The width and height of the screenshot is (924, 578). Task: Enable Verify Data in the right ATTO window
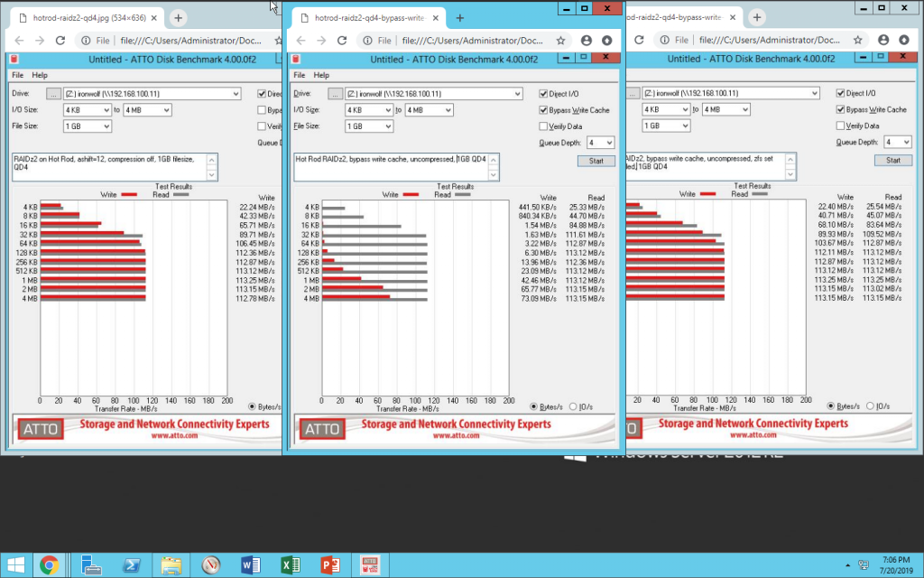(x=840, y=126)
